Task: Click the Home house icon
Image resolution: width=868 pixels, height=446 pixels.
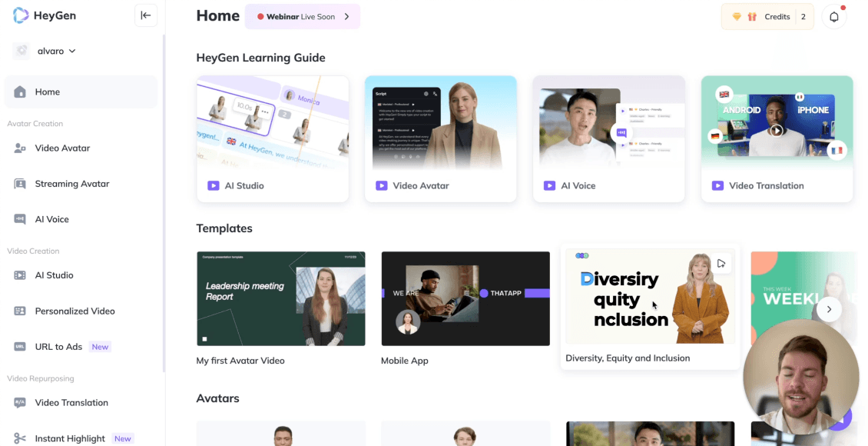Action: click(20, 92)
